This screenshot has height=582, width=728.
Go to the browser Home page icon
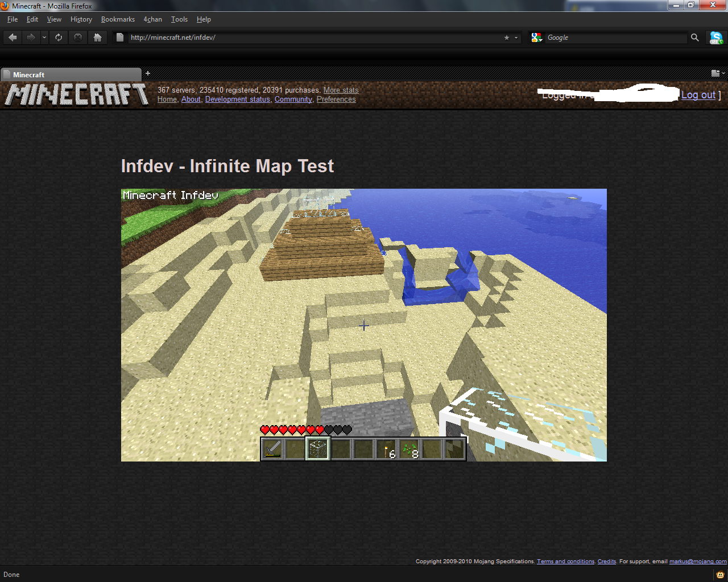[x=98, y=38]
